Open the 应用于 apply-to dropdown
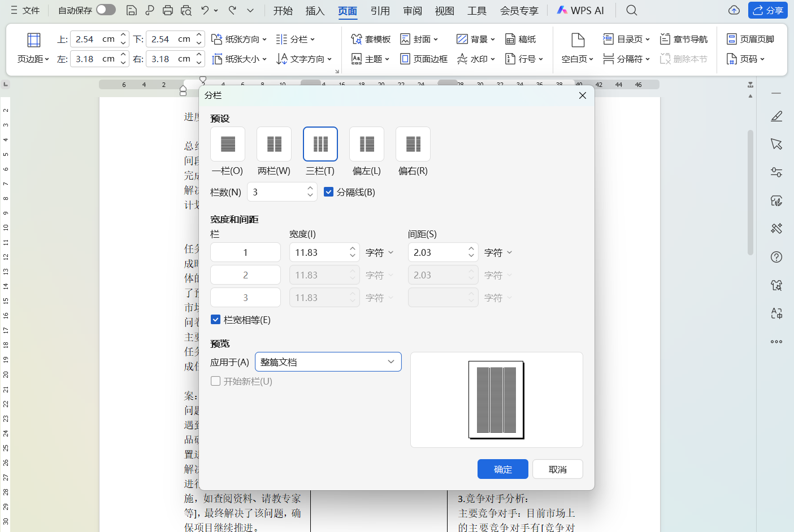The image size is (794, 532). (x=328, y=361)
